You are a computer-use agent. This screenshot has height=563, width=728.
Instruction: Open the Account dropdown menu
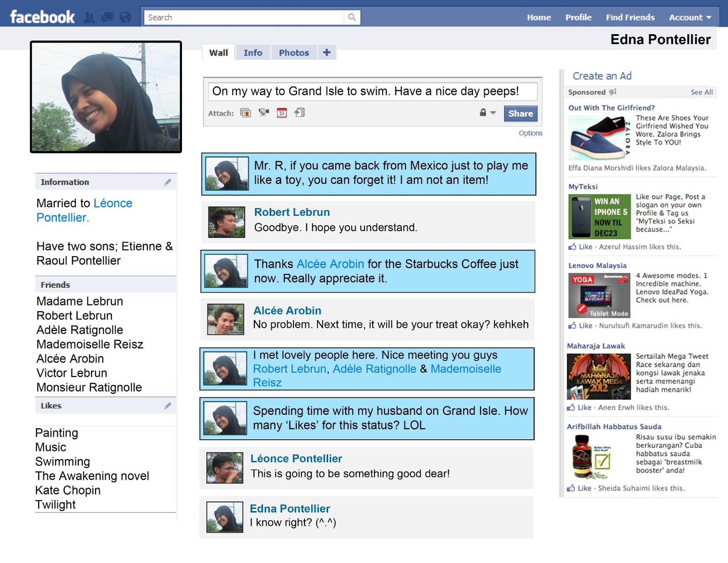point(690,17)
